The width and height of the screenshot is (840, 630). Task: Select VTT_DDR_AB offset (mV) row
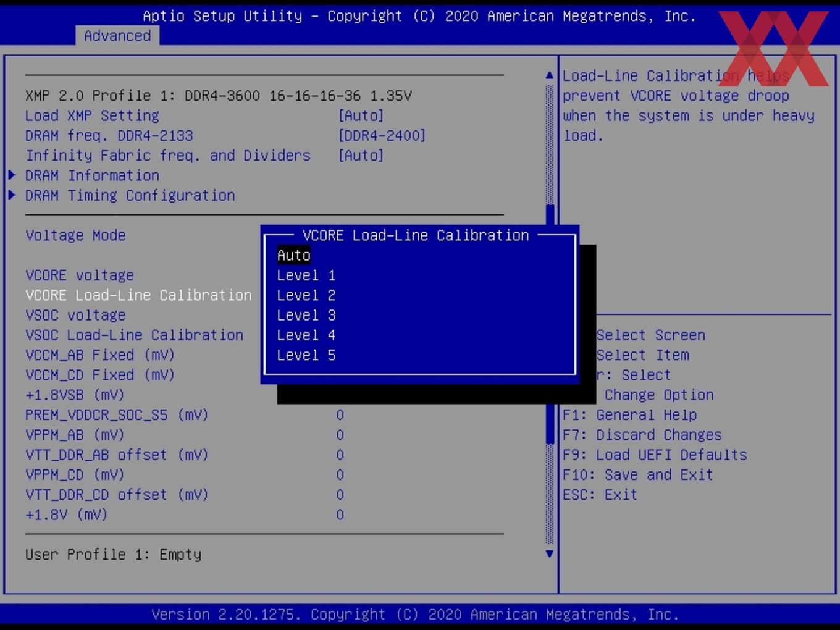[x=117, y=455]
